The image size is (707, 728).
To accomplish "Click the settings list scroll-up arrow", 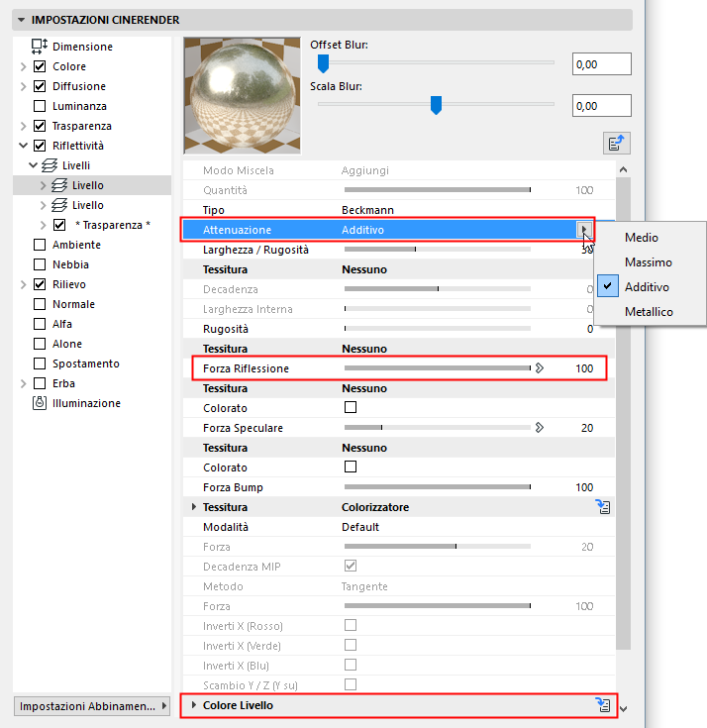I will pos(624,170).
